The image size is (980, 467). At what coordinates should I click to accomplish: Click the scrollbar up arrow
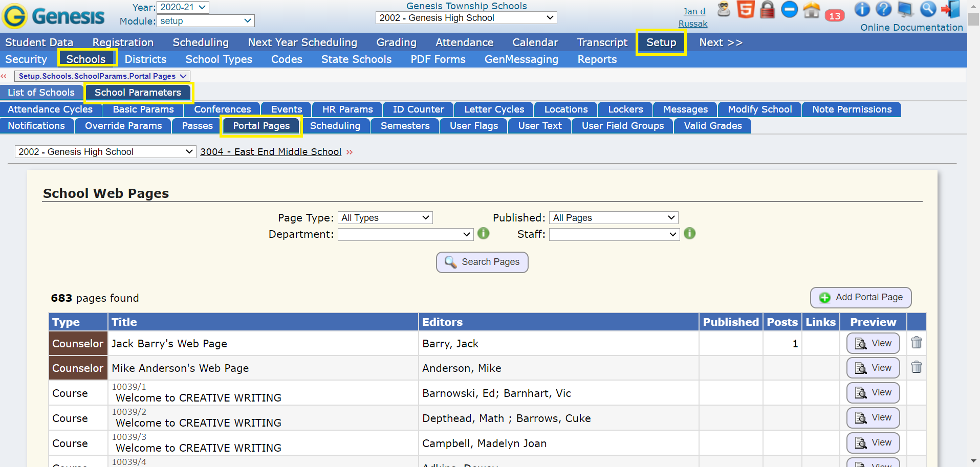pyautogui.click(x=974, y=6)
